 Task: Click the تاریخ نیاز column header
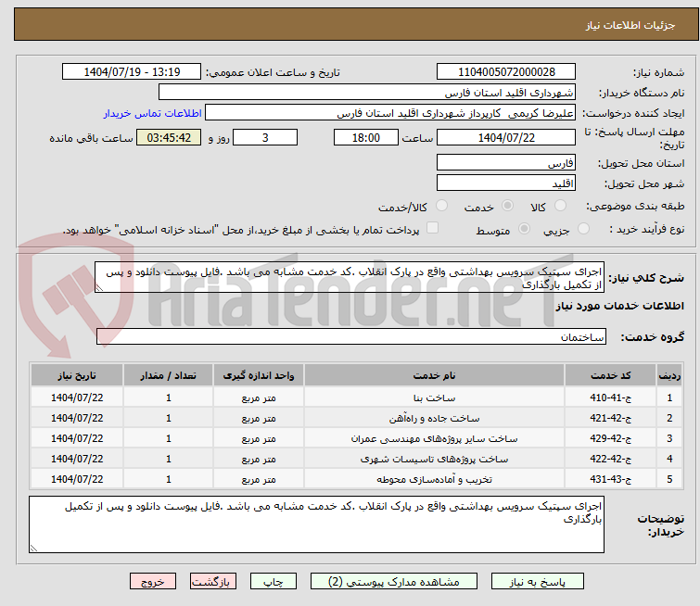77,375
